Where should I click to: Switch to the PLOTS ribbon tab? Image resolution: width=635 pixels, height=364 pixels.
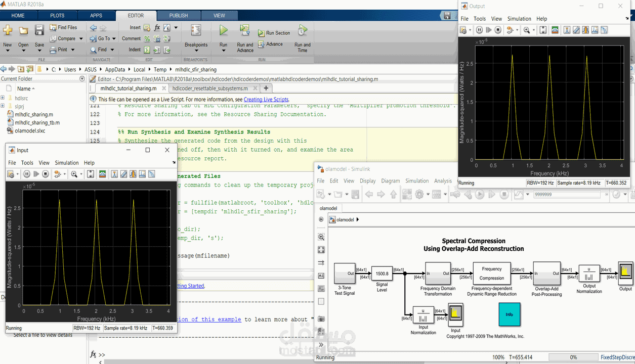(57, 16)
